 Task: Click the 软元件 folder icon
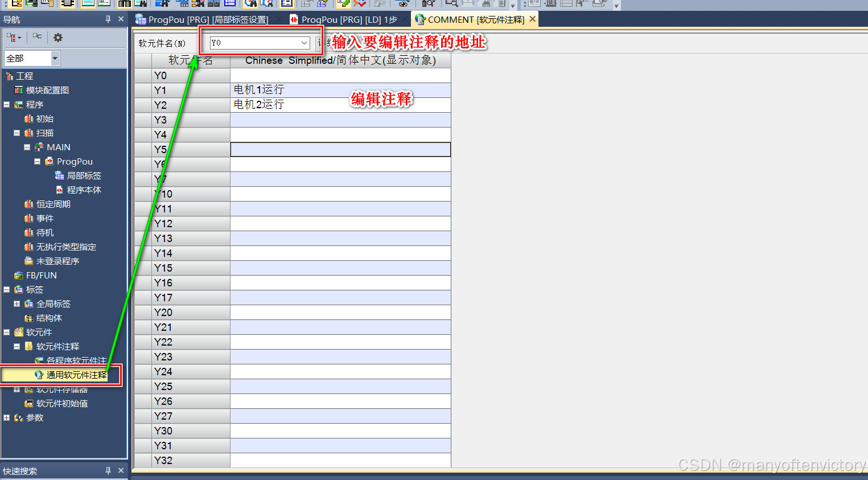click(19, 332)
